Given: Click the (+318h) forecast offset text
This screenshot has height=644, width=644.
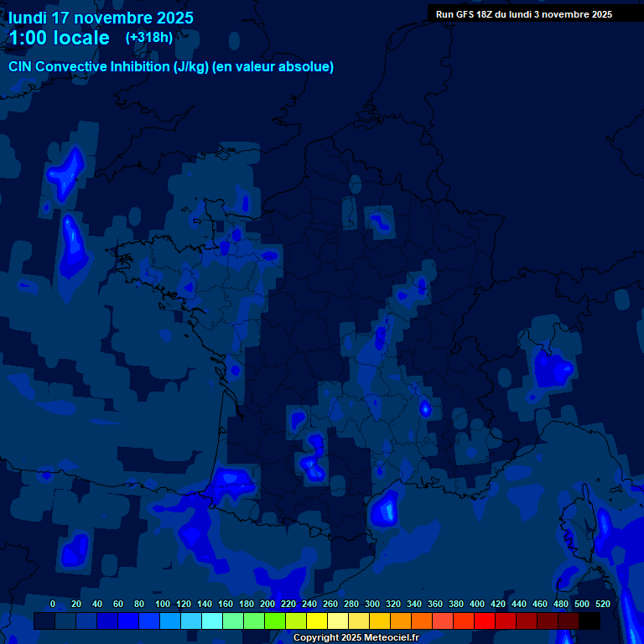Looking at the screenshot, I should click(x=149, y=38).
